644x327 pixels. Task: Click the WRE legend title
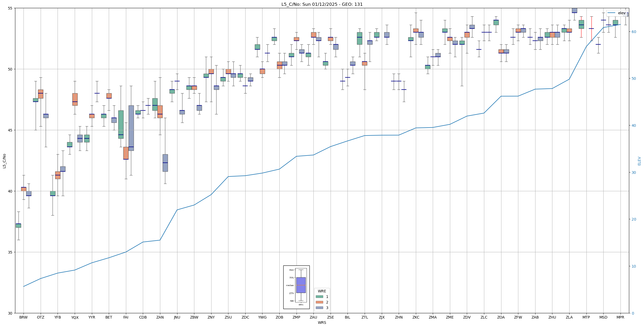[x=322, y=291]
